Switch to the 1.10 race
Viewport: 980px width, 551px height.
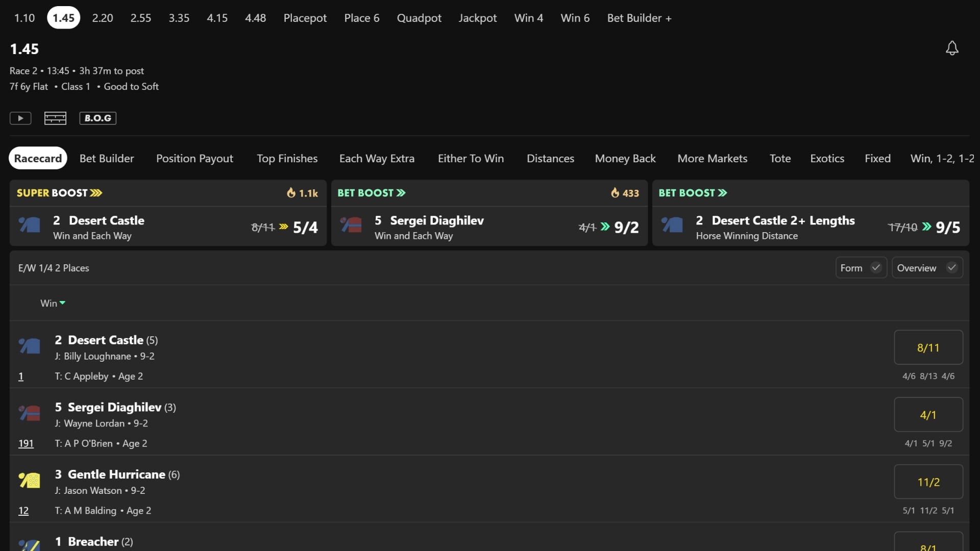(24, 18)
